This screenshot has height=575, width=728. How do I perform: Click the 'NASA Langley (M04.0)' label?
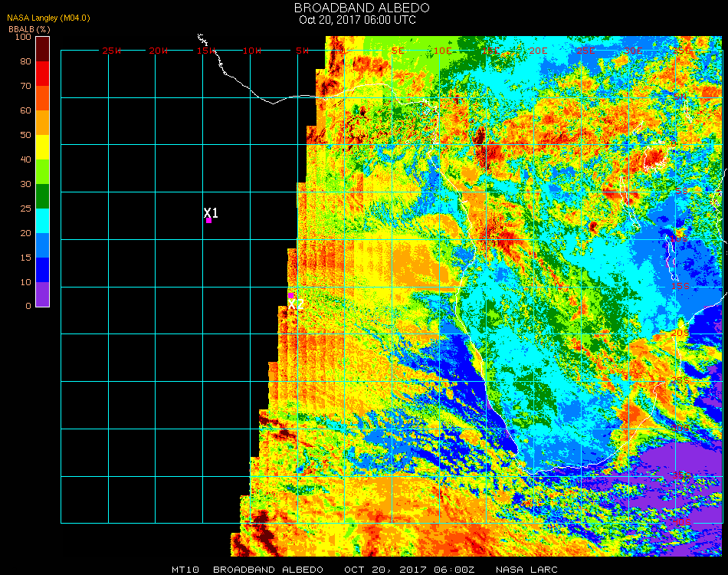click(x=48, y=18)
